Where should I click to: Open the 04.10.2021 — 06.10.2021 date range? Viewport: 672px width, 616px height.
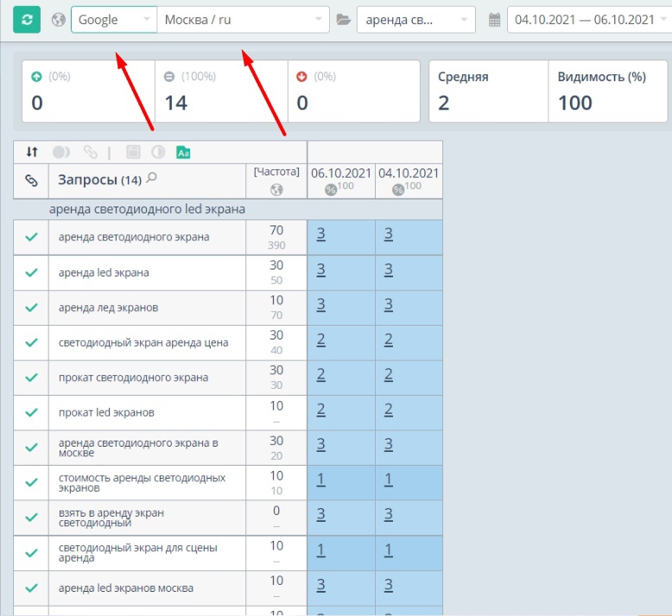(x=589, y=20)
